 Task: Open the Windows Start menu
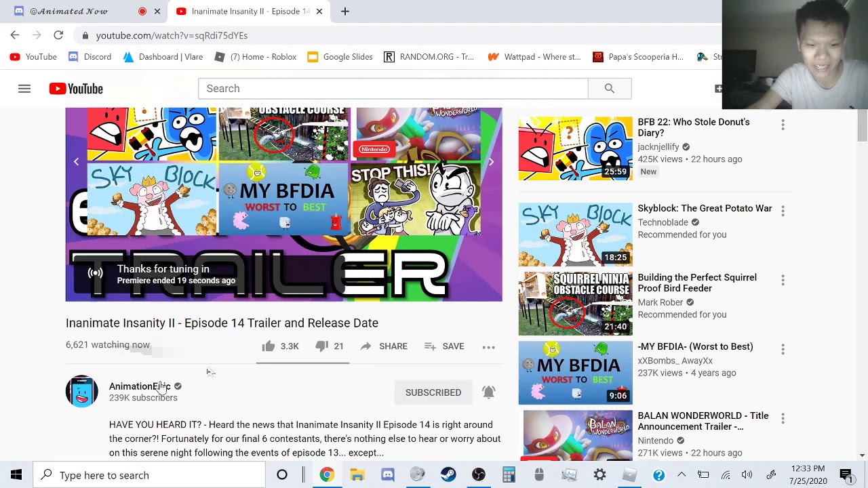click(x=16, y=475)
